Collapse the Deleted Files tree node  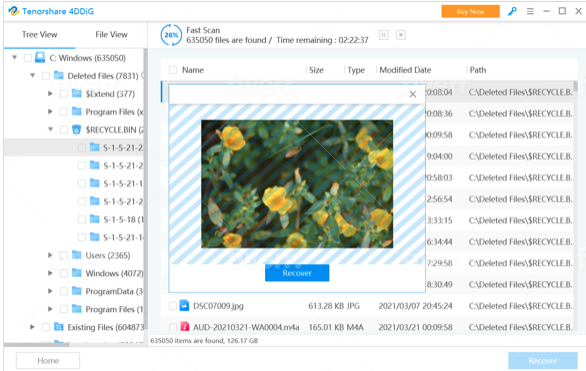pyautogui.click(x=33, y=75)
